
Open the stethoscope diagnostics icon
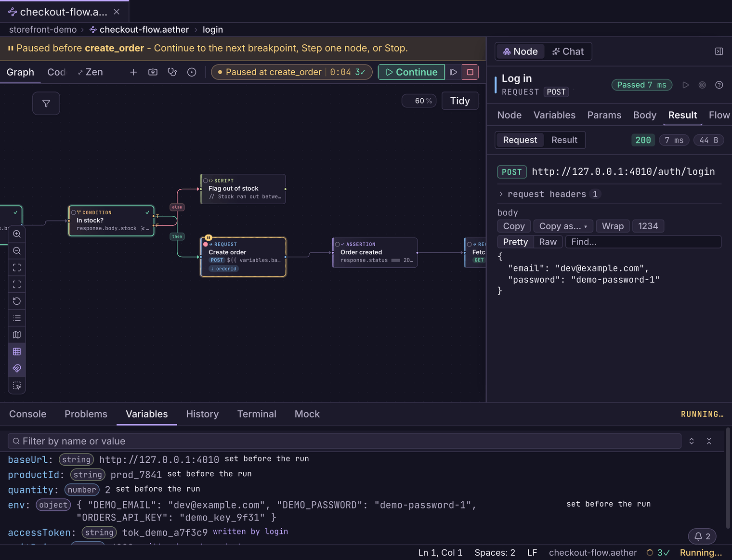coord(172,72)
